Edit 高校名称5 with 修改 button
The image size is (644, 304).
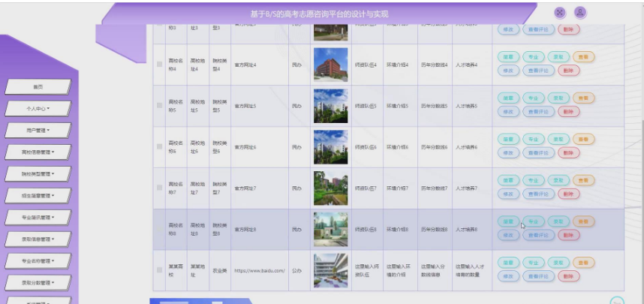(508, 112)
